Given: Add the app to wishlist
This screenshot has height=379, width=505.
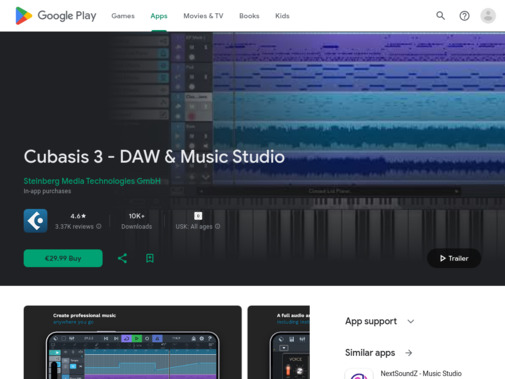Looking at the screenshot, I should click(x=150, y=258).
